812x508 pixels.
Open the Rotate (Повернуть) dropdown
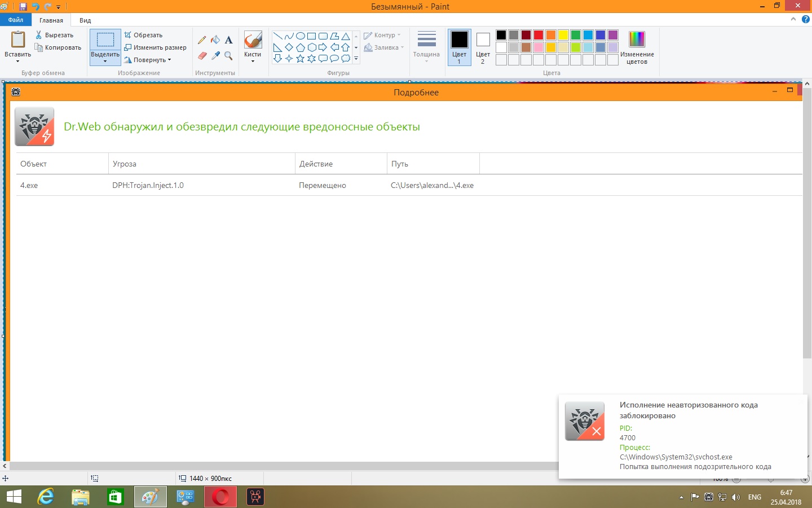click(148, 60)
